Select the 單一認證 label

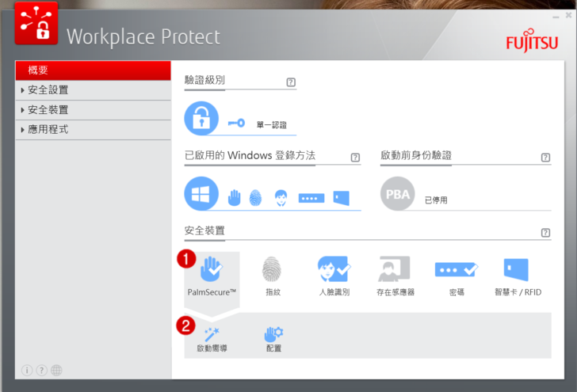click(x=272, y=125)
